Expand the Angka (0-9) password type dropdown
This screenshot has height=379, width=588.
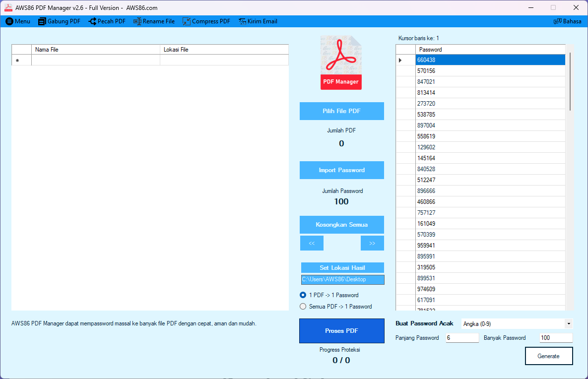[x=568, y=324]
